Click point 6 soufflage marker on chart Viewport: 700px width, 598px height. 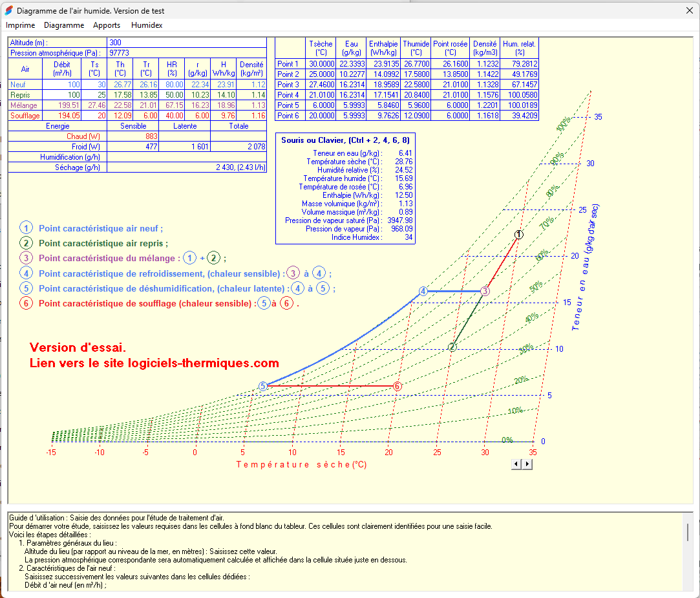point(398,386)
